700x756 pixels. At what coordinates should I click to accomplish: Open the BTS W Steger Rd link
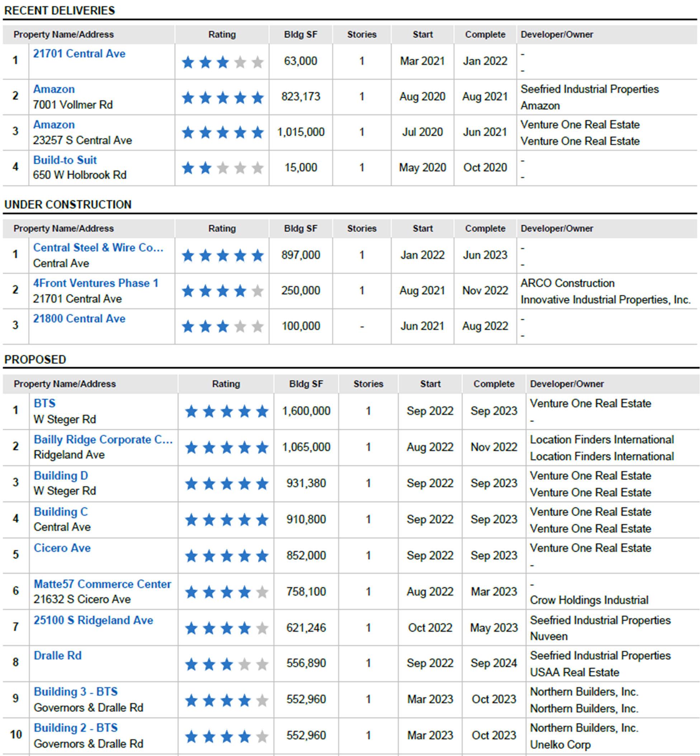click(x=44, y=403)
